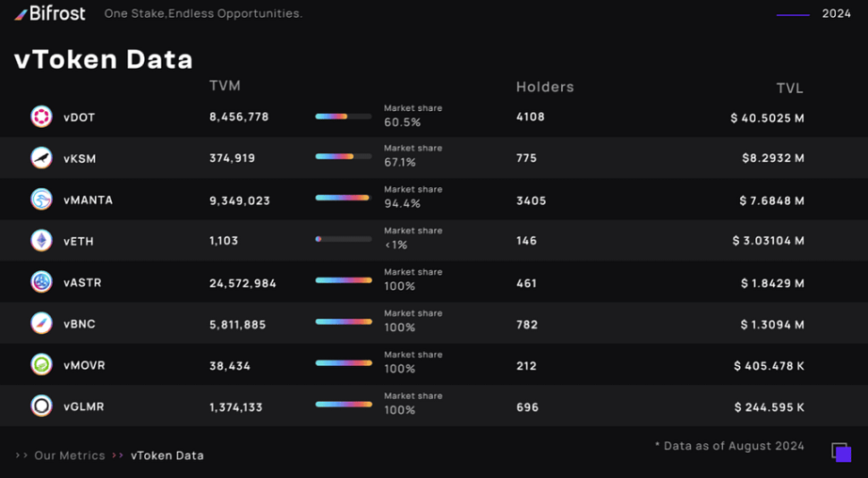Click the vBNC token name
The image size is (868, 478).
tap(79, 324)
